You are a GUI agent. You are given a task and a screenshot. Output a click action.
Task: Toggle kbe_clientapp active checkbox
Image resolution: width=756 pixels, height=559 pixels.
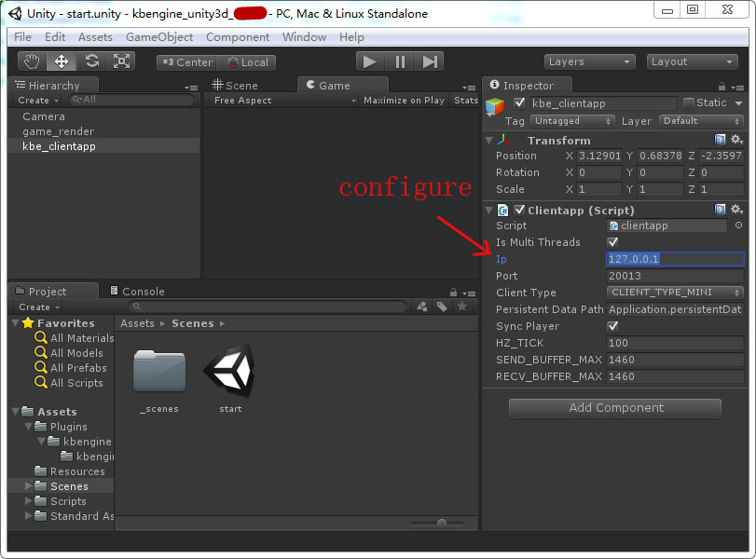[519, 102]
